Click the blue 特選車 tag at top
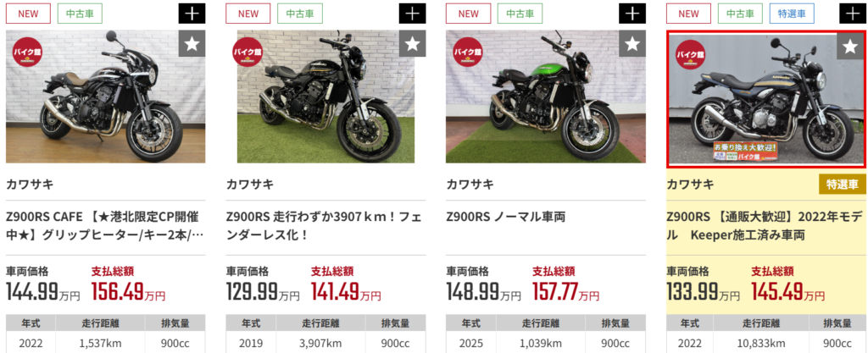The height and width of the screenshot is (353, 868). pyautogui.click(x=791, y=14)
